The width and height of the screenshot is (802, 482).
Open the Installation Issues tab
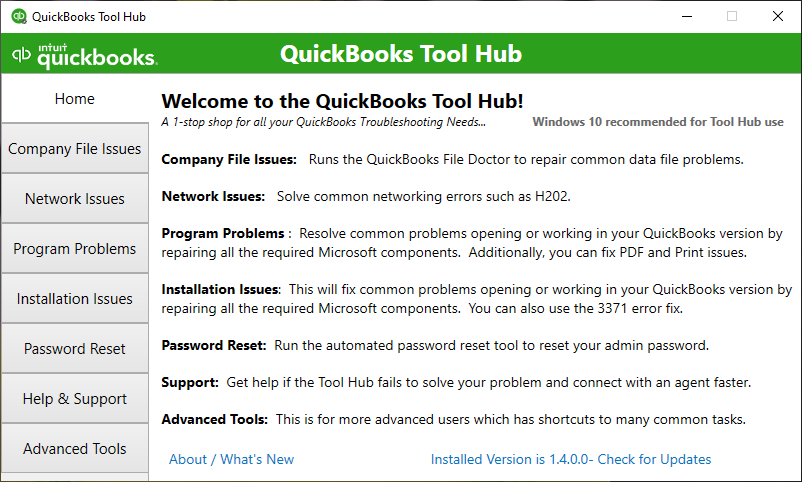(75, 299)
